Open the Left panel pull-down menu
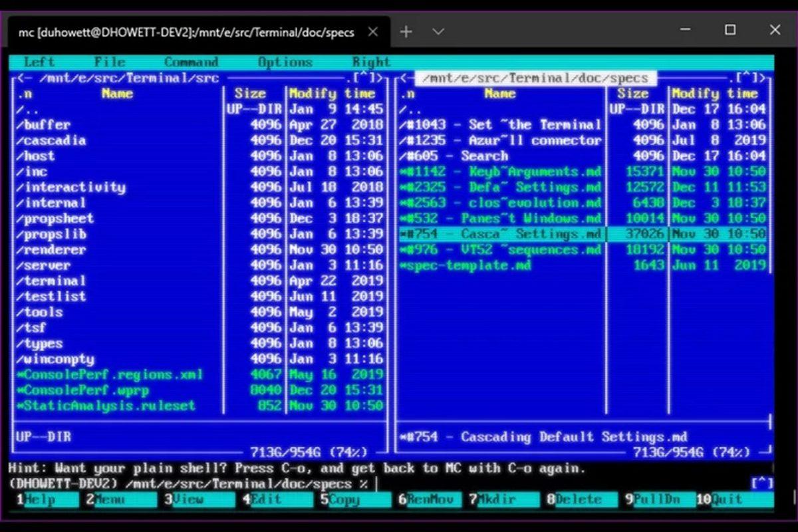Screen dimensions: 798x532 (x=38, y=62)
